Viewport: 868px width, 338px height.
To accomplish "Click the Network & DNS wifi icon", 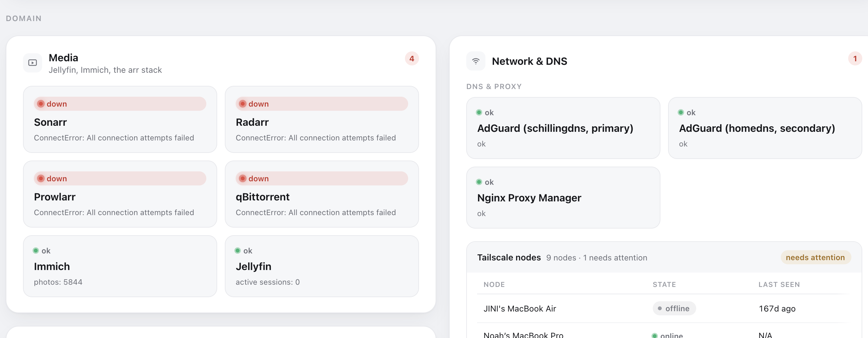I will 476,61.
